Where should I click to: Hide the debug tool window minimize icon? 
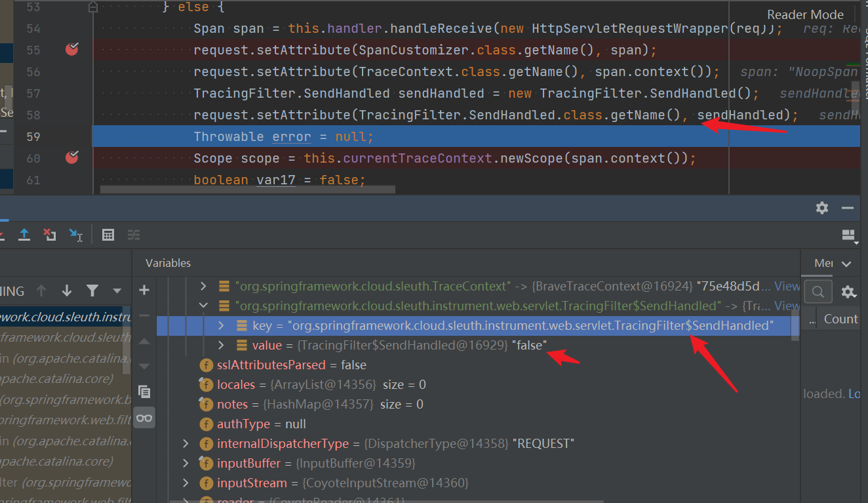coord(848,208)
